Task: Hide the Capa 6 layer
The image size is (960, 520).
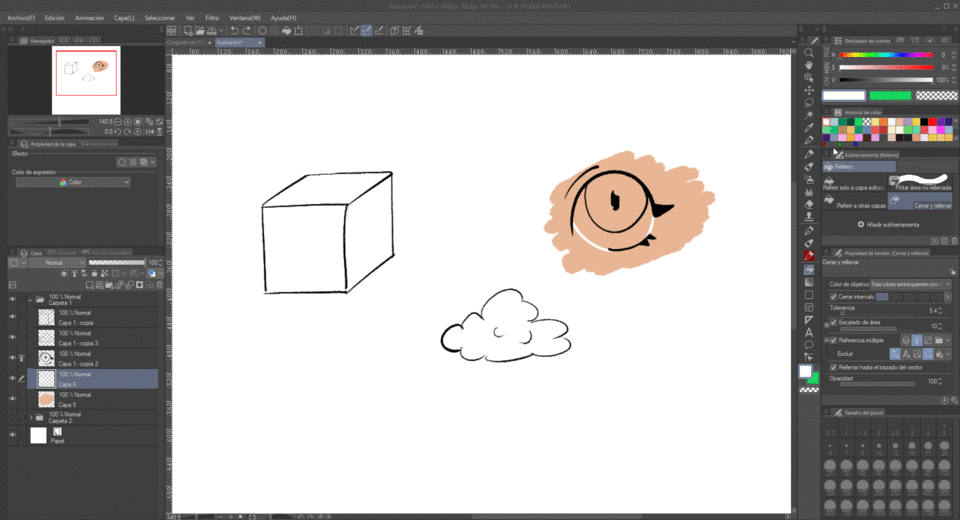Action: pos(12,379)
